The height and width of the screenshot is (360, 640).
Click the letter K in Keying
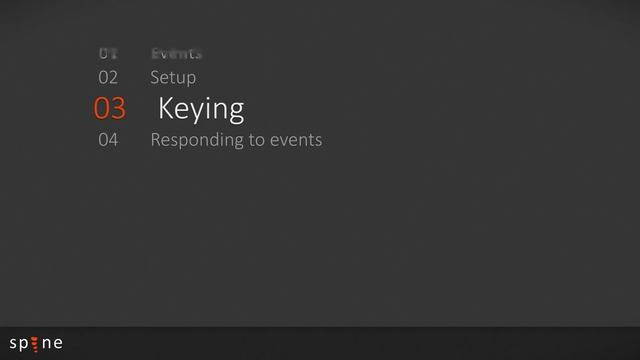click(167, 108)
